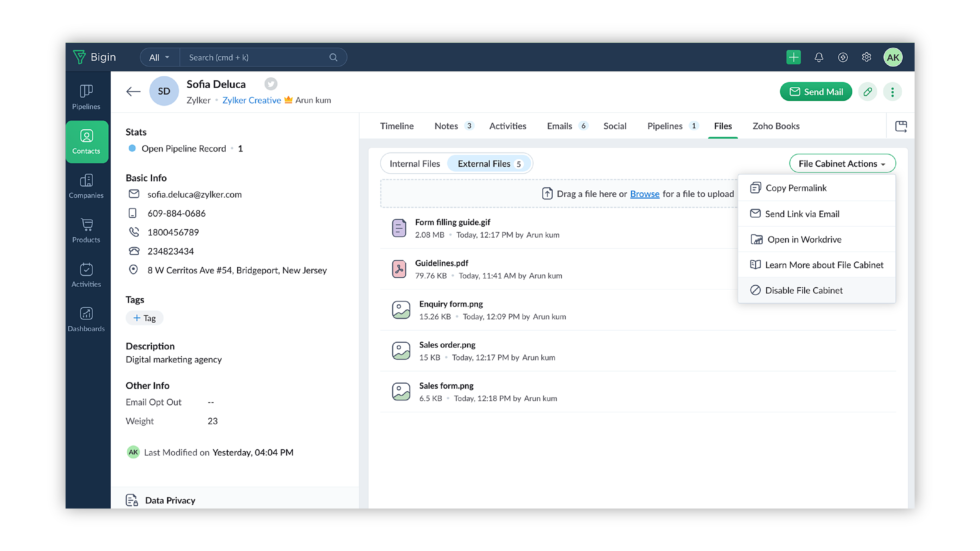
Task: Open the Zylker Creative company link
Action: point(252,100)
